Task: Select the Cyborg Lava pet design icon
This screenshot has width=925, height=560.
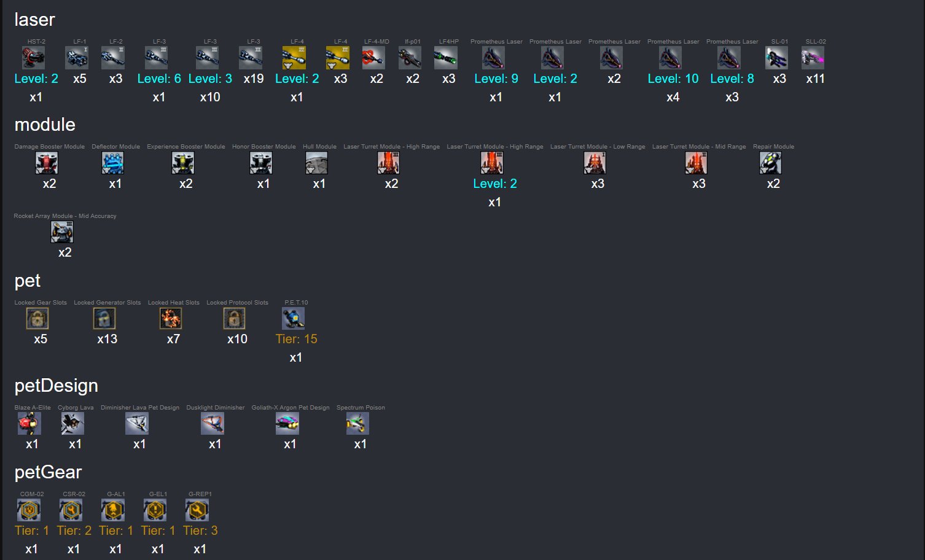Action: tap(73, 424)
